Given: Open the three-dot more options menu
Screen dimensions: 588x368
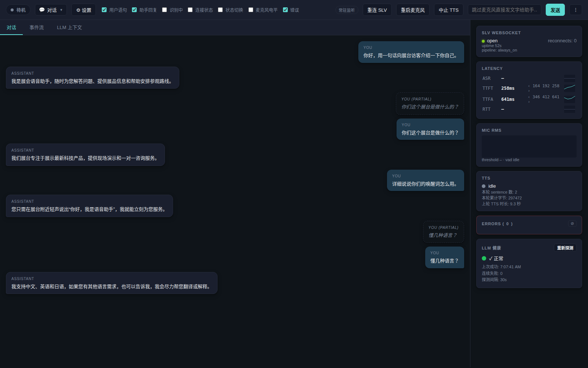Looking at the screenshot, I should pyautogui.click(x=576, y=10).
